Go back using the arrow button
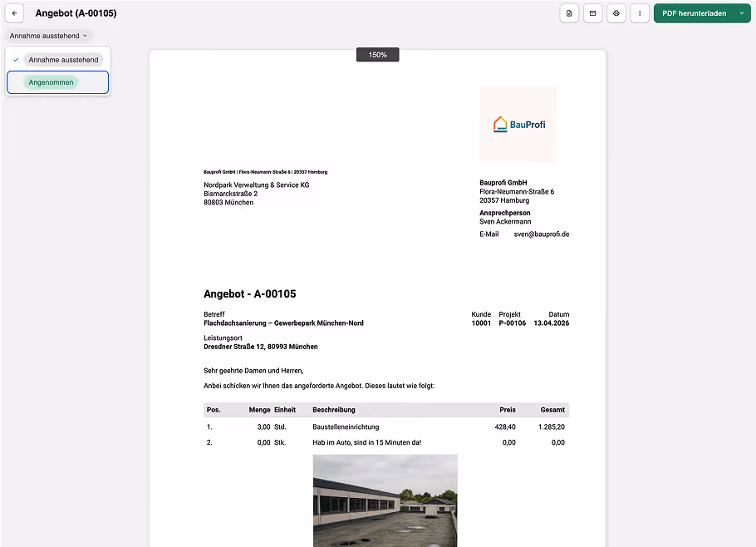The width and height of the screenshot is (756, 547). pos(14,13)
